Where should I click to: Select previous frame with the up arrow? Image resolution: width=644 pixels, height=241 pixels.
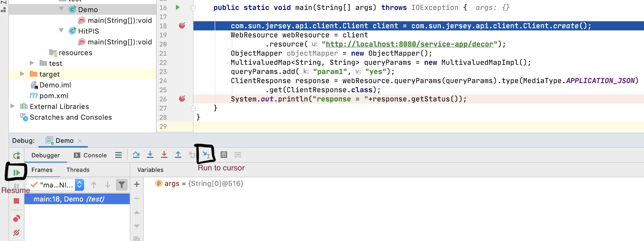tap(94, 185)
